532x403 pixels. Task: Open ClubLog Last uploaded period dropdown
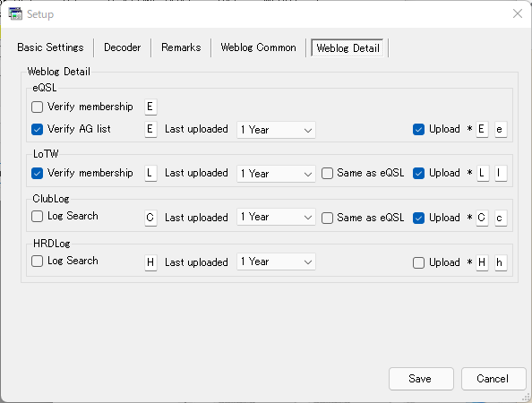pos(276,217)
